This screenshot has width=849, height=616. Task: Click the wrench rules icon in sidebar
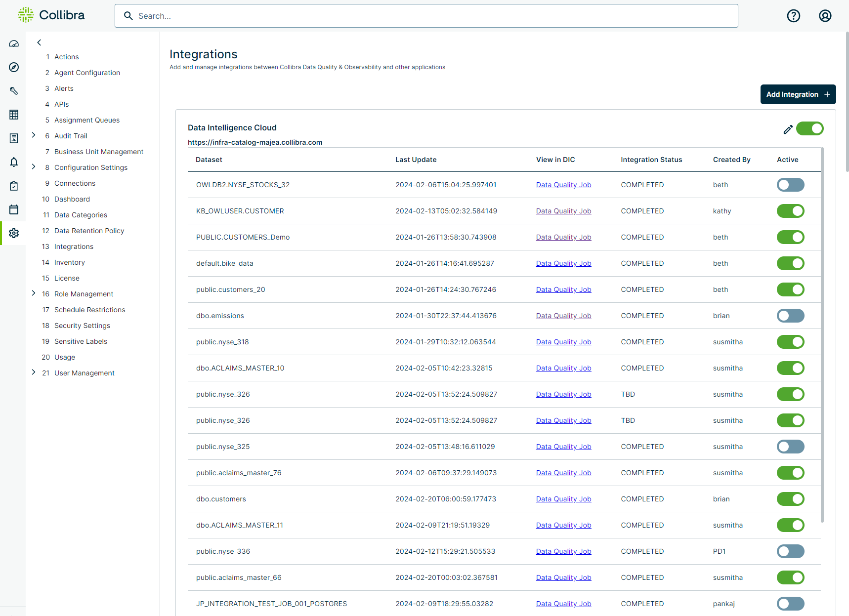pos(14,91)
